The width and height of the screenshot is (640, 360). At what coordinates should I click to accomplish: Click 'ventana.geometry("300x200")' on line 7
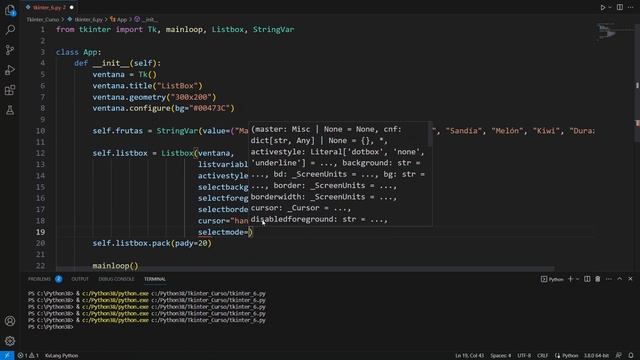[x=154, y=97]
